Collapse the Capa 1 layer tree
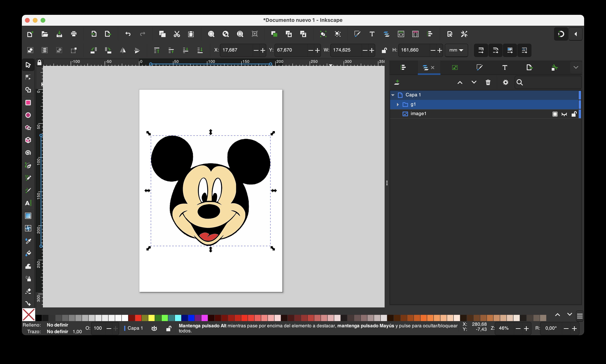This screenshot has height=364, width=606. 393,95
